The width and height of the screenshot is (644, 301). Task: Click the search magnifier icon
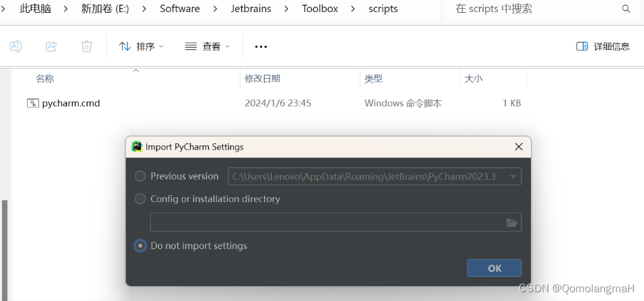pos(626,9)
